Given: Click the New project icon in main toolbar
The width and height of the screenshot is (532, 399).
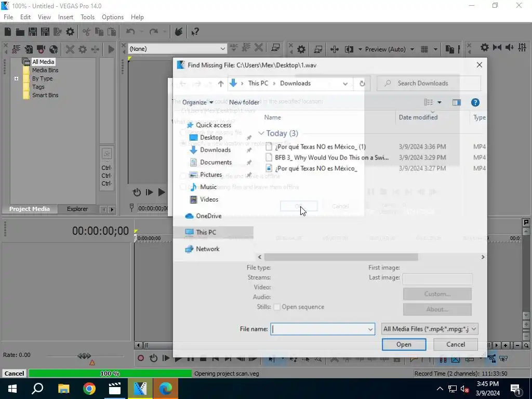Looking at the screenshot, I should point(8,32).
